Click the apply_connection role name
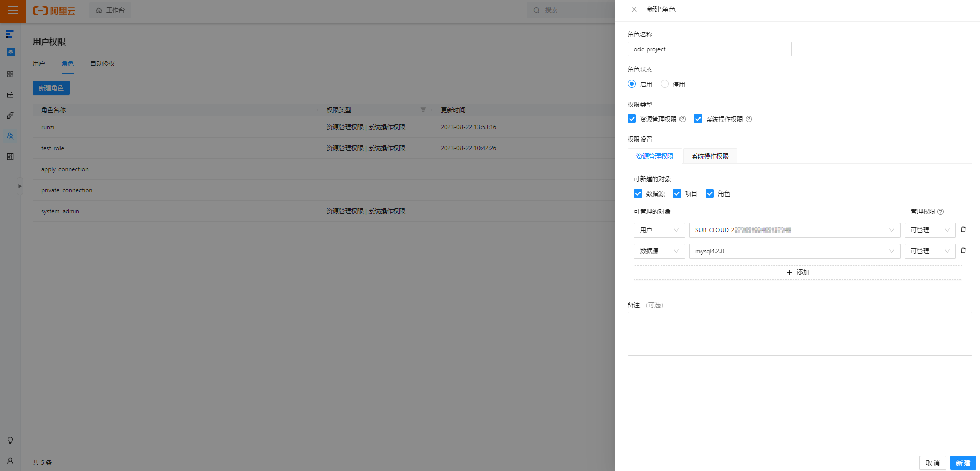The height and width of the screenshot is (471, 980). point(65,169)
